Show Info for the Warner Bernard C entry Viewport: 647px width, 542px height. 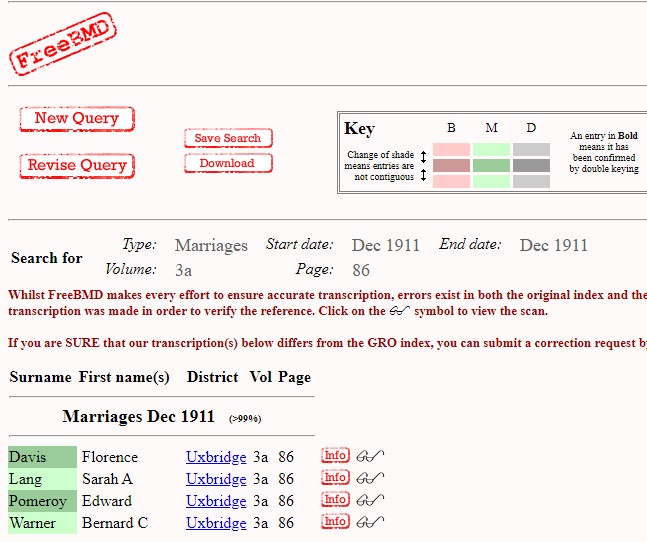tap(335, 522)
